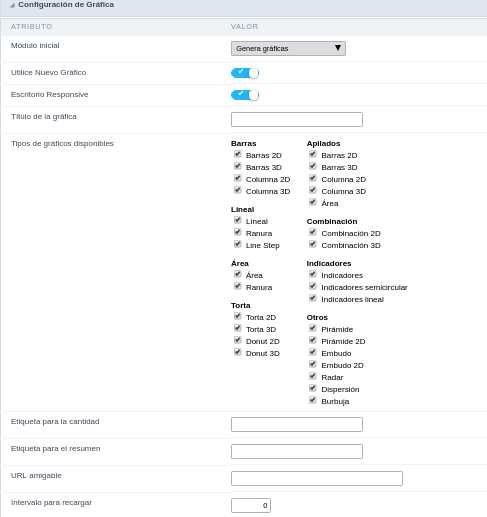Uncheck Barras 3D under Apilados
The height and width of the screenshot is (517, 487).
coord(312,166)
